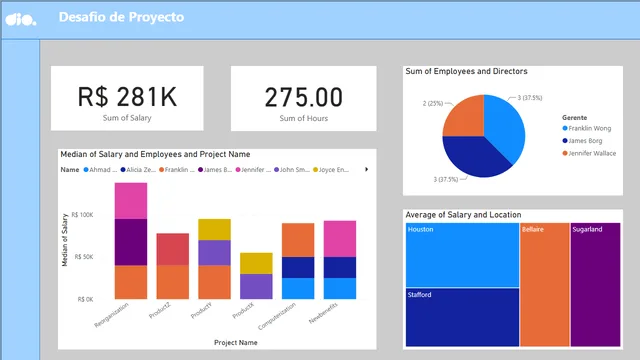Click 'Median of Salary and Employees and Project Name' title

(155, 154)
